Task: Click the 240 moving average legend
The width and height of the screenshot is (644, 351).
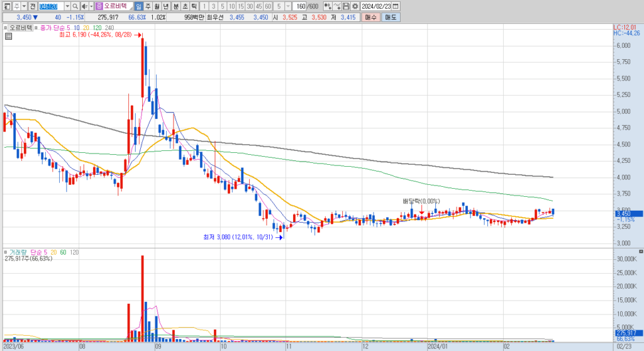Action: click(x=109, y=28)
